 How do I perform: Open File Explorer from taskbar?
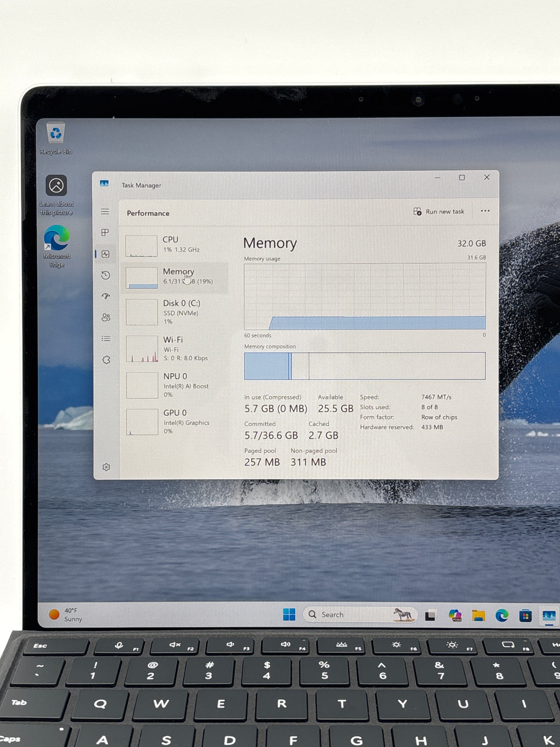479,616
